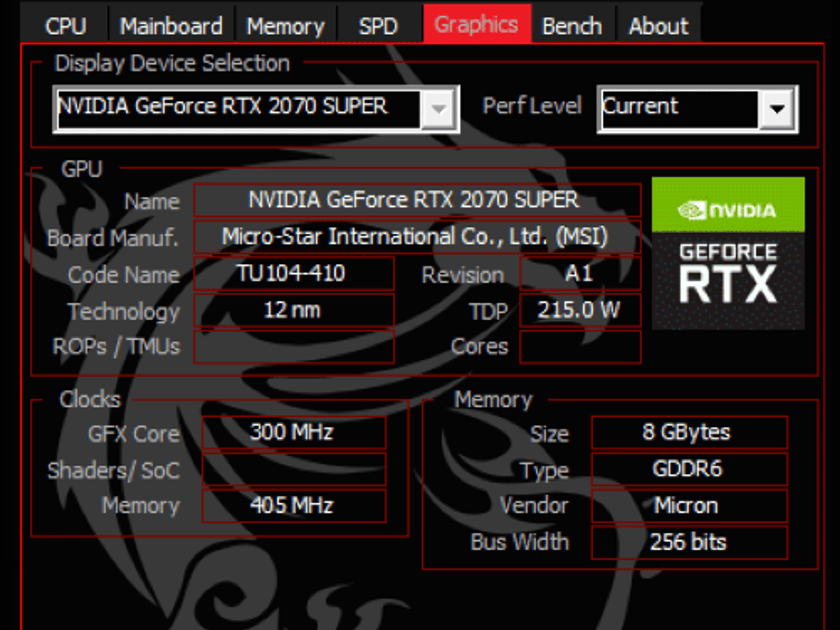
Task: Select the GPU Name field value
Action: click(x=417, y=200)
